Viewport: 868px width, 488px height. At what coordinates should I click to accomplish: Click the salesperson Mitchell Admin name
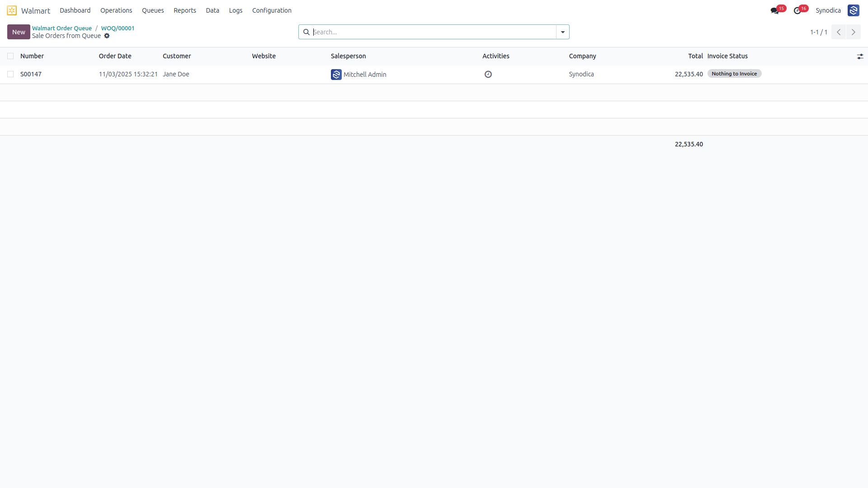coord(365,75)
